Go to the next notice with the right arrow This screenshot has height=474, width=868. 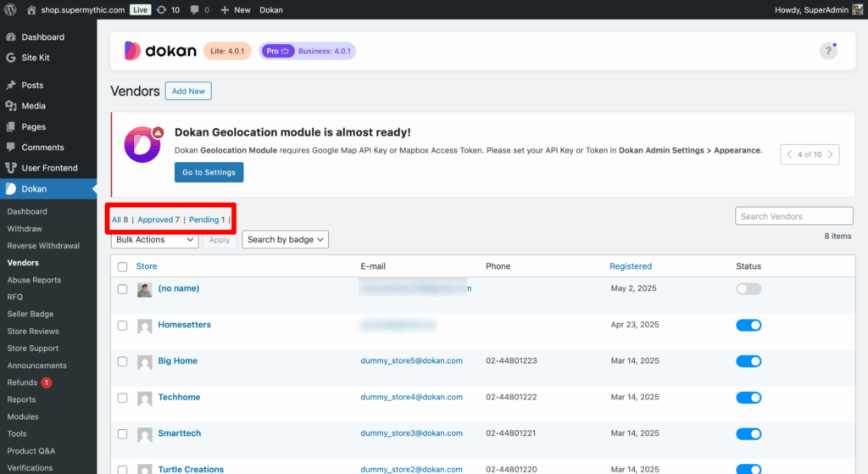click(x=831, y=154)
